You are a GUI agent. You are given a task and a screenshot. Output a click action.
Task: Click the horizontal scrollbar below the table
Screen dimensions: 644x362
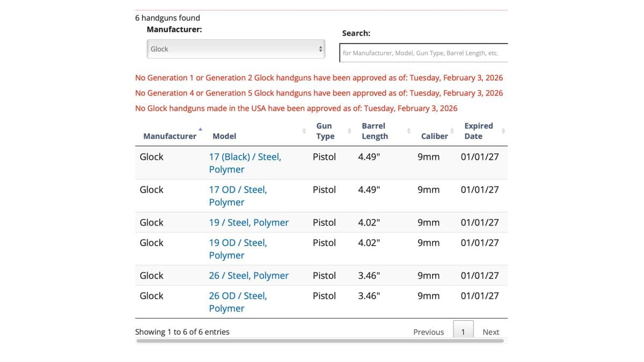pos(320,341)
